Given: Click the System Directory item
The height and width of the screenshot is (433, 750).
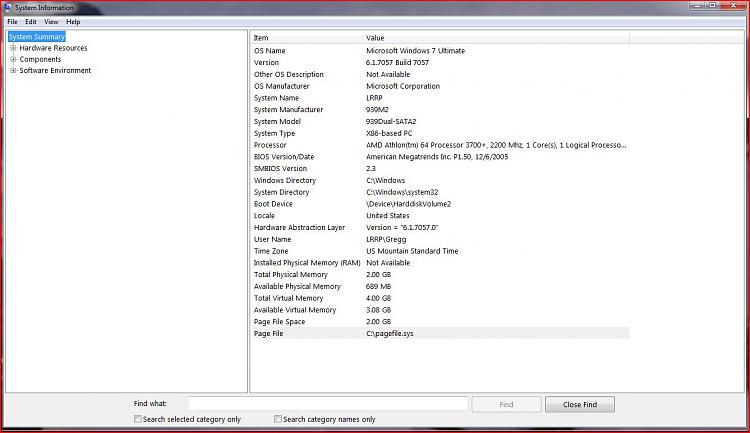Looking at the screenshot, I should click(x=282, y=192).
